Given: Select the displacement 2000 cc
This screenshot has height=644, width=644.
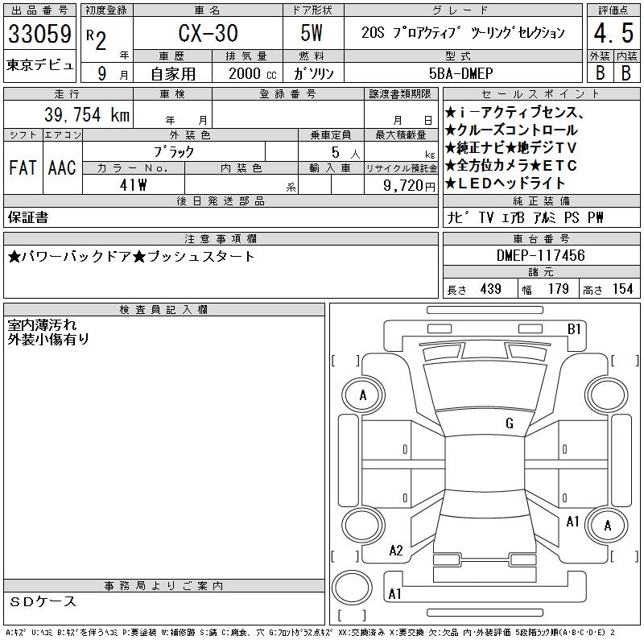Looking at the screenshot, I should 253,74.
